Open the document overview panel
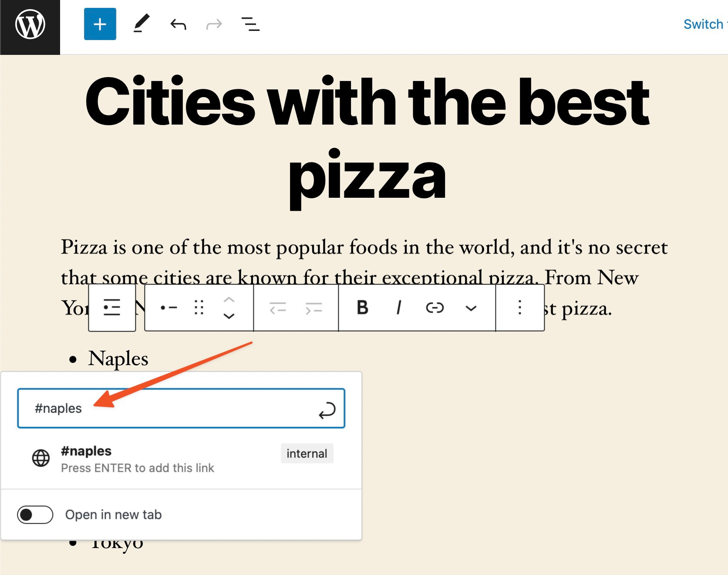The height and width of the screenshot is (575, 728). 250,25
